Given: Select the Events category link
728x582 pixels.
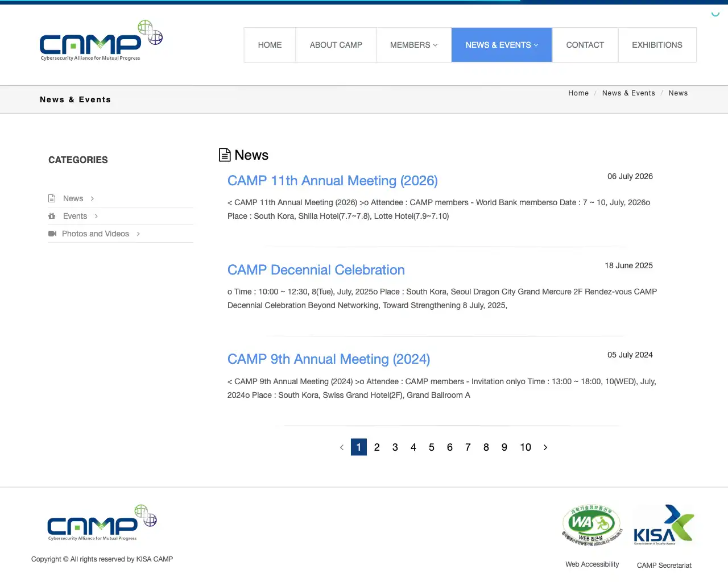Looking at the screenshot, I should 75,216.
